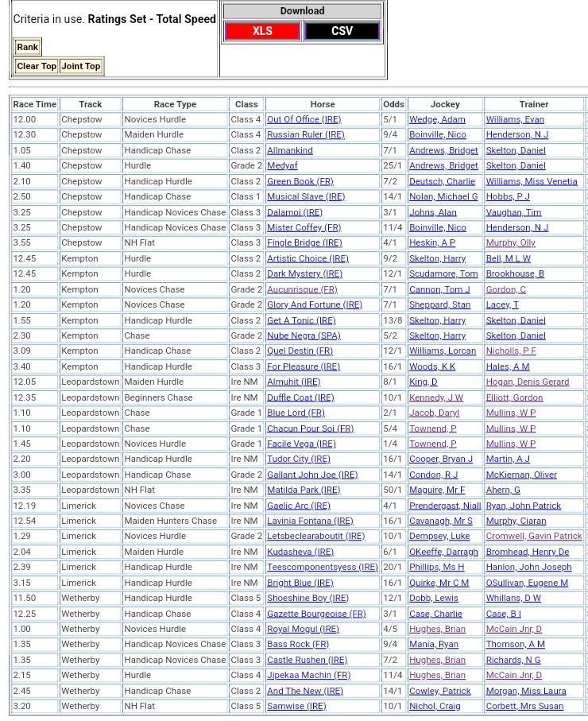Click the black CSV download button
588x721 pixels.
342,31
